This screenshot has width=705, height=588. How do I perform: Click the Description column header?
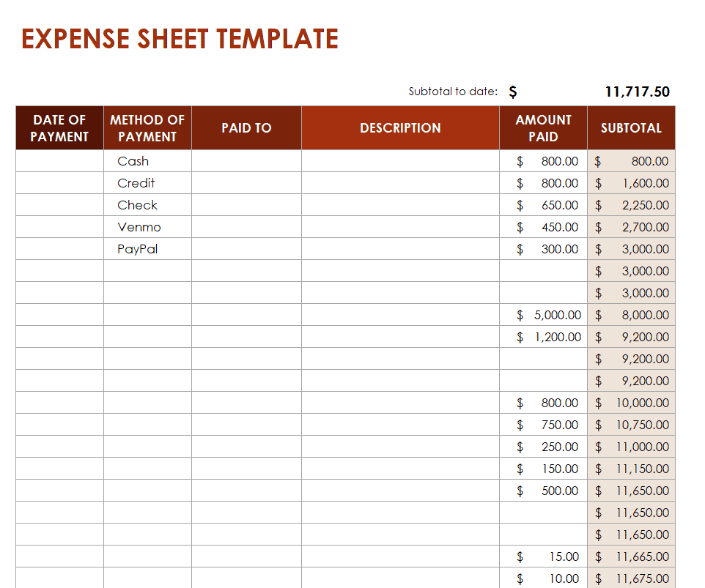coord(400,128)
